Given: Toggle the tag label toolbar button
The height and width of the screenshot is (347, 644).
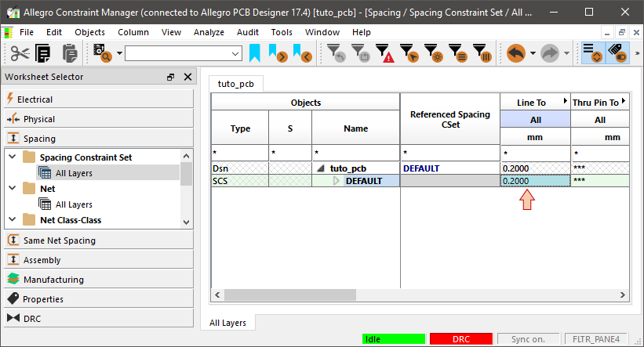Looking at the screenshot, I should tap(617, 53).
